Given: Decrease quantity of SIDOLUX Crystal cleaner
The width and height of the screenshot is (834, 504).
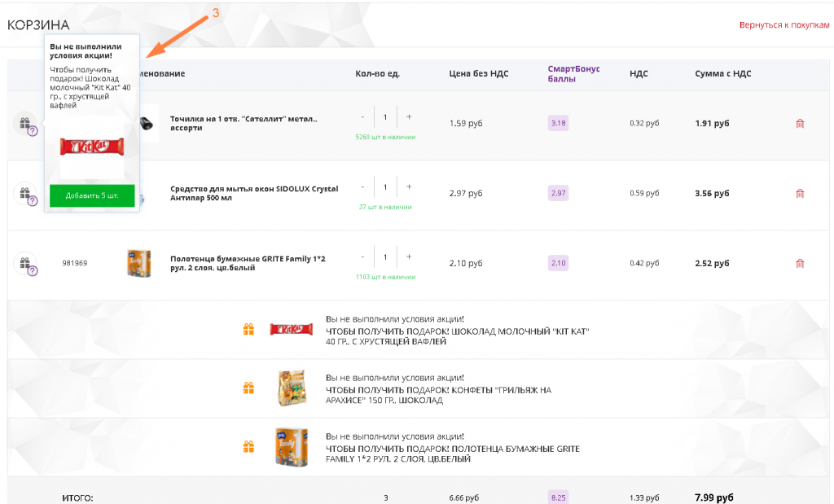Looking at the screenshot, I should [x=362, y=187].
